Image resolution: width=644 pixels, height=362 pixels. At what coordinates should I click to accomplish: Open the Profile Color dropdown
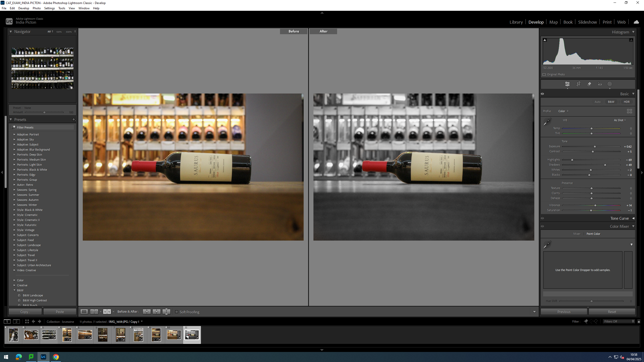563,111
